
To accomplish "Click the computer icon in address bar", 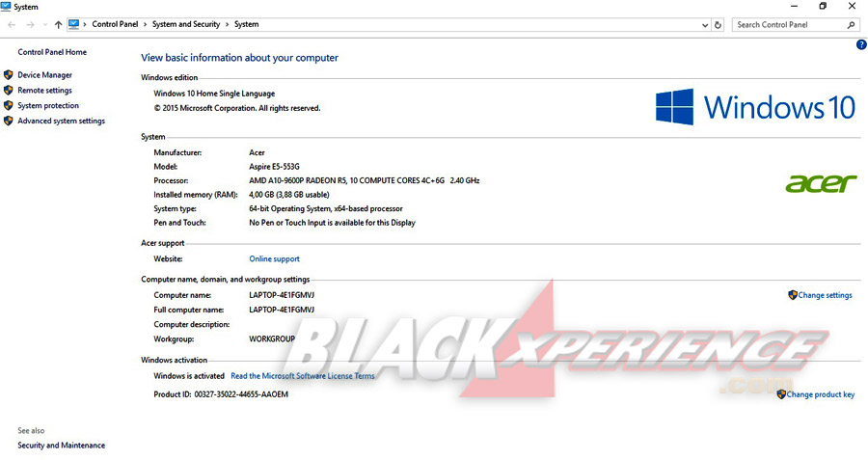I will 73,24.
